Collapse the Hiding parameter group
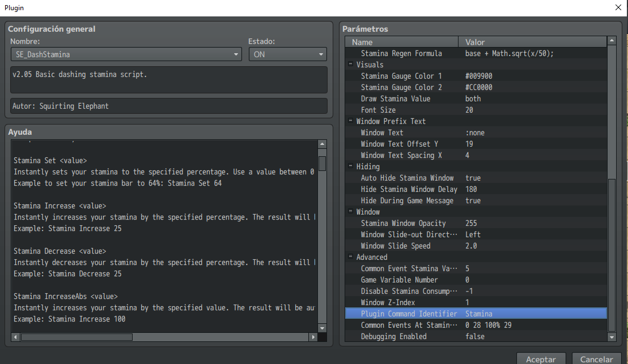 [x=350, y=166]
